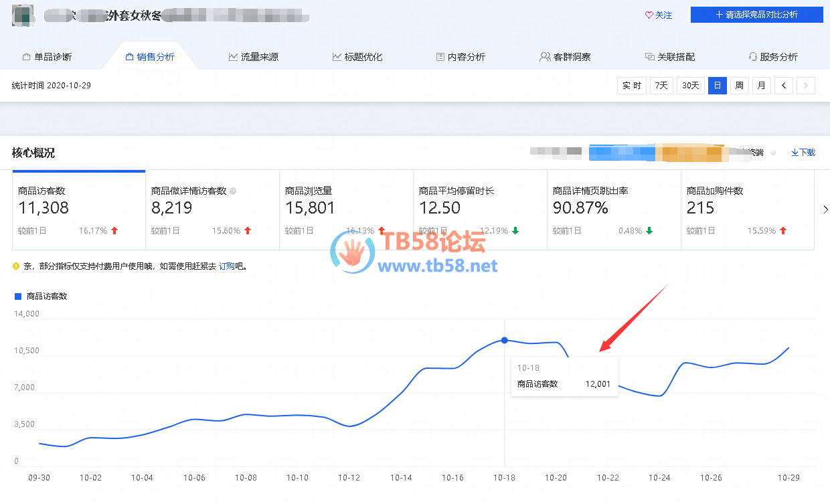Click info icon beside 商品微详情访客数
Image resolution: width=830 pixels, height=504 pixels.
click(233, 191)
